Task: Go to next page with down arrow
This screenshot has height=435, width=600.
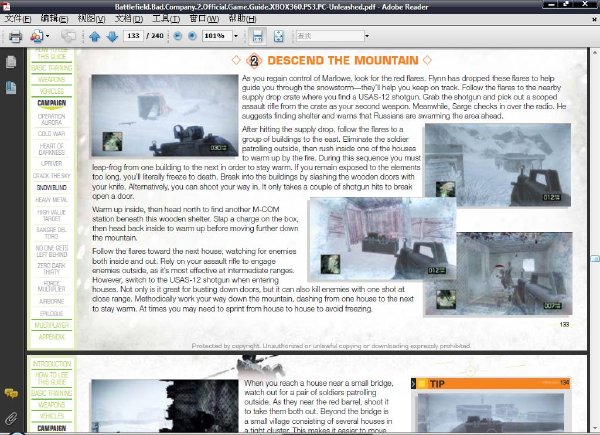Action: click(112, 36)
